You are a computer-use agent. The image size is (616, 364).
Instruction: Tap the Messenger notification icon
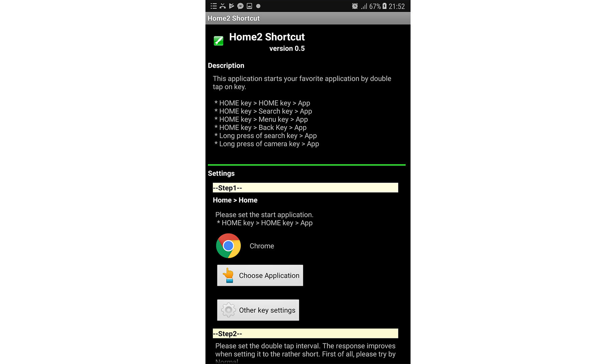click(x=240, y=6)
